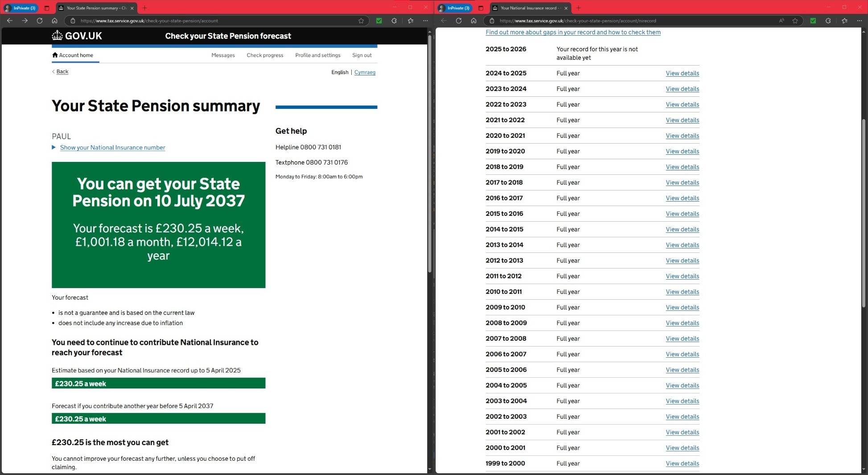Click 'Your record for this year is not available yet'
This screenshot has width=868, height=475.
click(x=597, y=53)
